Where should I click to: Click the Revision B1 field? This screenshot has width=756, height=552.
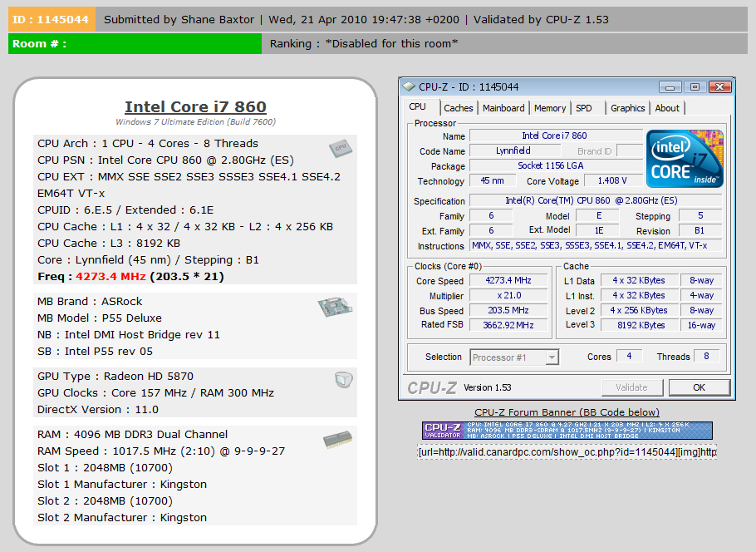(700, 230)
